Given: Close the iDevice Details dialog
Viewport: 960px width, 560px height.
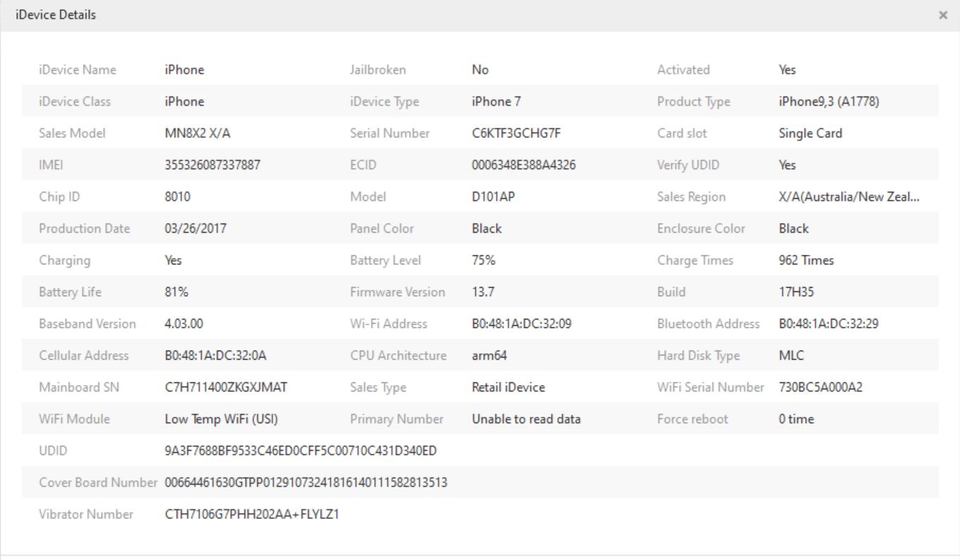Looking at the screenshot, I should [x=943, y=16].
